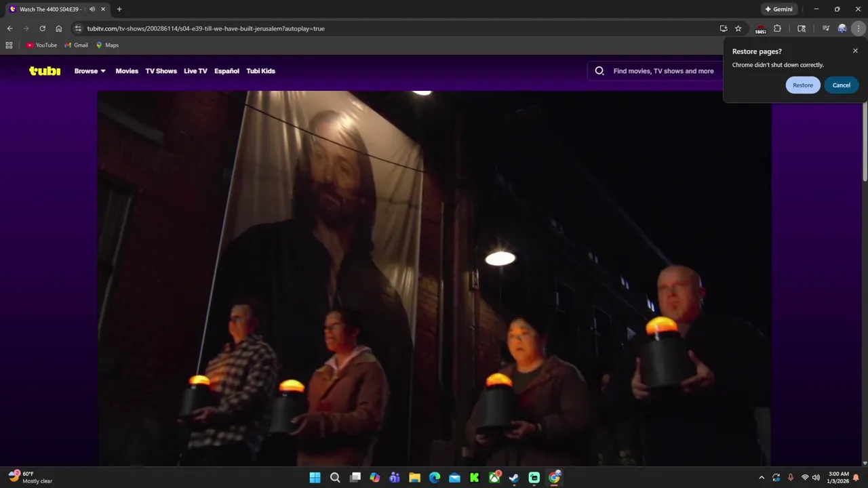Open the media controls icon

coord(825,28)
